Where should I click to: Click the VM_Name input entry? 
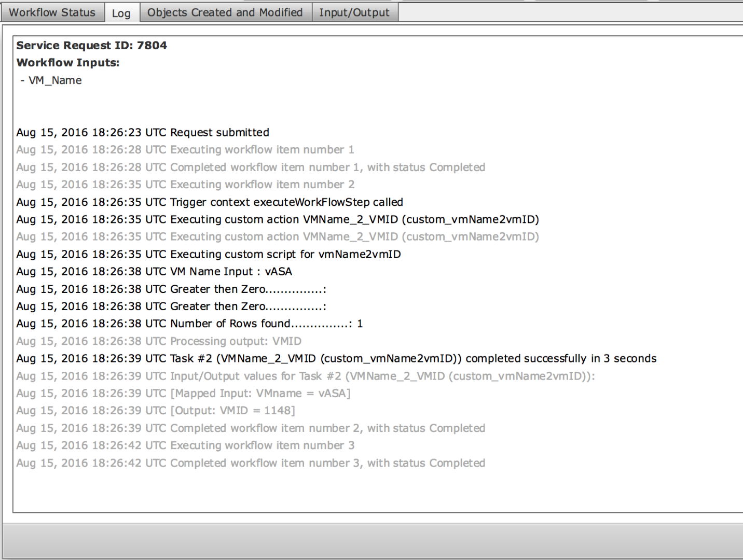tap(51, 80)
